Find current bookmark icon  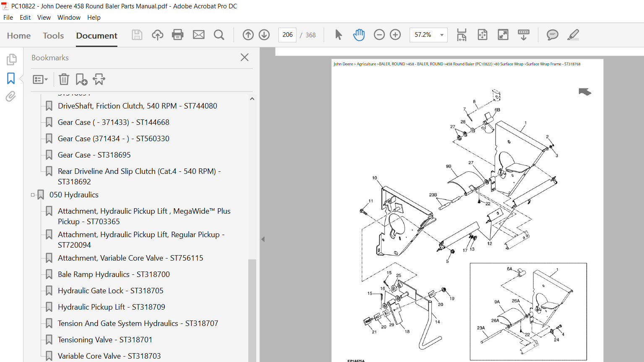[x=99, y=79]
